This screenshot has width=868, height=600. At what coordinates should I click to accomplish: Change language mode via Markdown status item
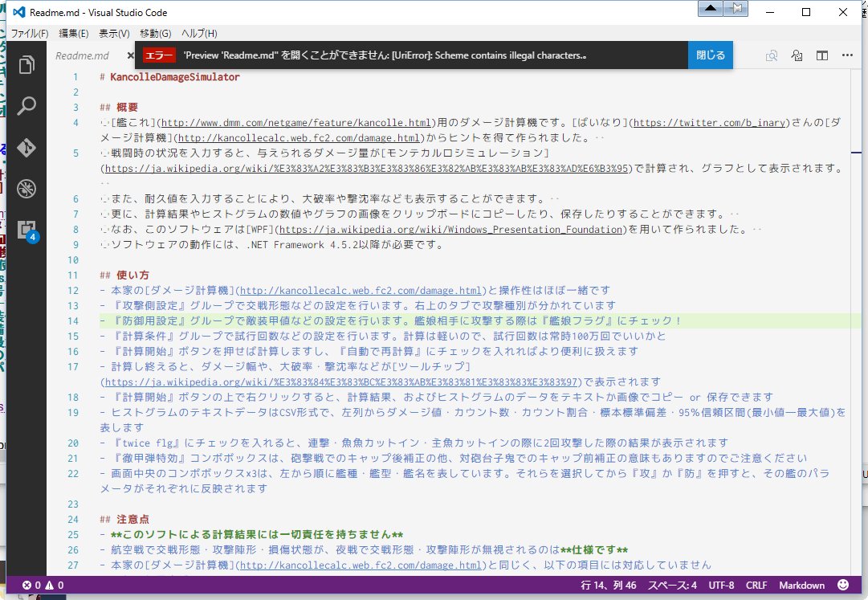[x=803, y=585]
